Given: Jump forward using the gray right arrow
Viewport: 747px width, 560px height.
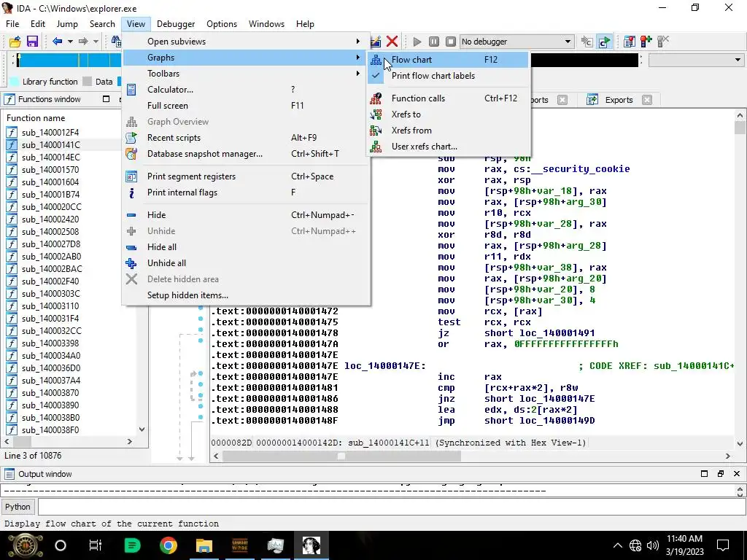Looking at the screenshot, I should click(x=83, y=42).
